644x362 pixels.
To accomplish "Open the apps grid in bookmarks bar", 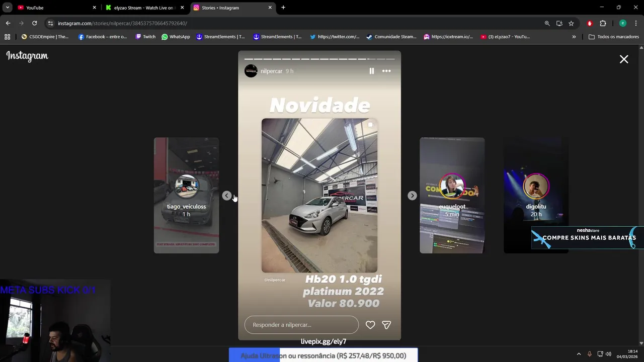I will (7, 37).
